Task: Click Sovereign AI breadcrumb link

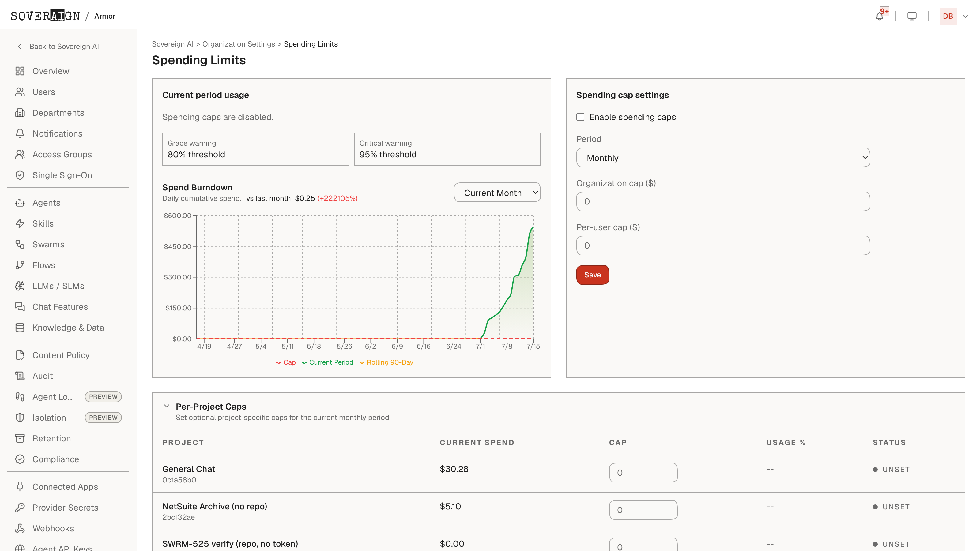Action: [173, 44]
